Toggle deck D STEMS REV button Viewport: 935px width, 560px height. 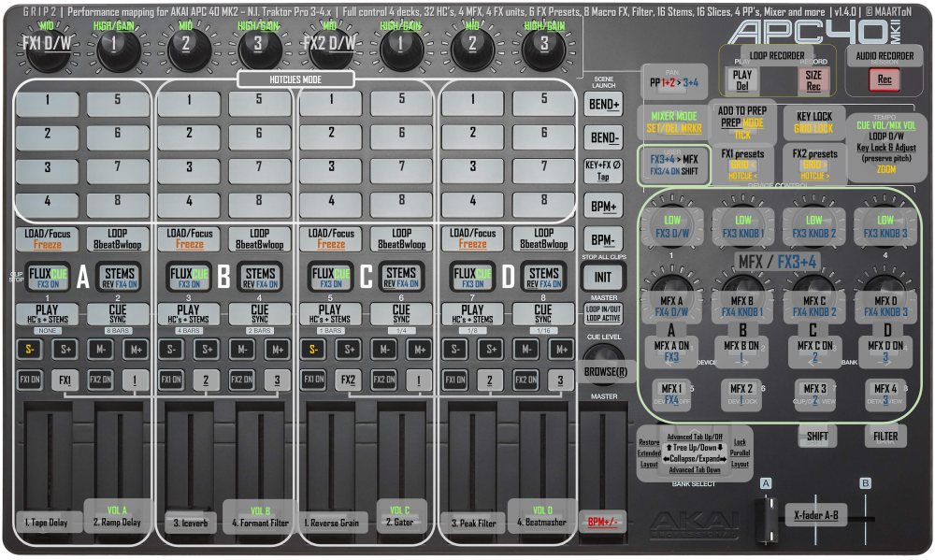(x=544, y=278)
